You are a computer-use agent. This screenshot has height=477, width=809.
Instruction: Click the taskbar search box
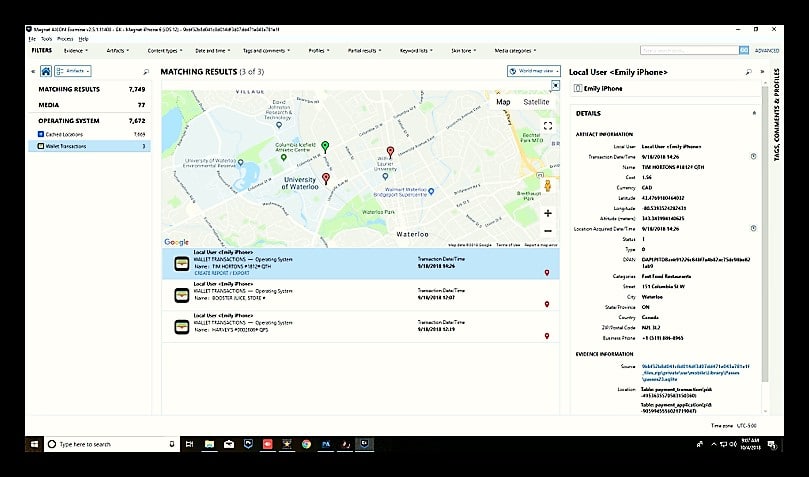(112, 444)
